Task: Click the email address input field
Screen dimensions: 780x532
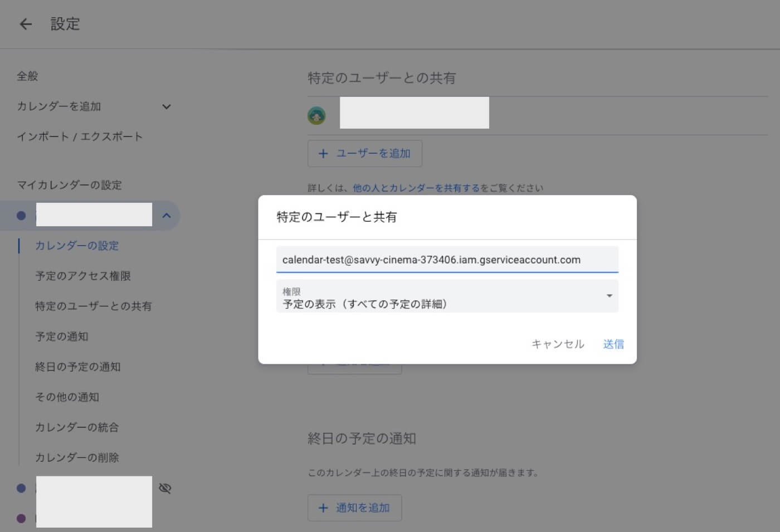Action: click(446, 259)
